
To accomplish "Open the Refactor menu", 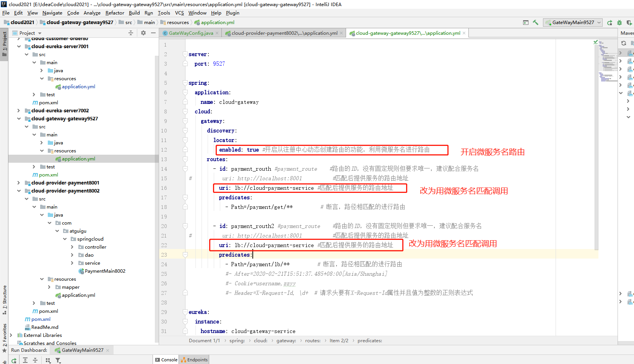I will coord(115,13).
